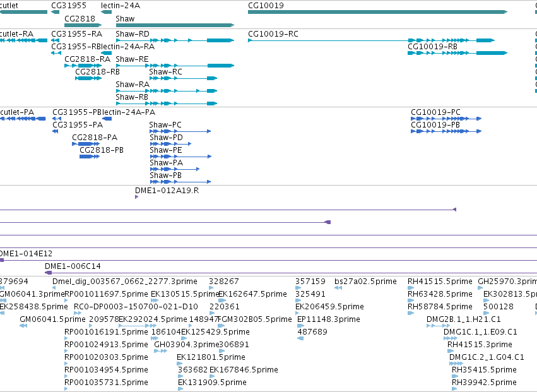Select the Shaw-RE transcript glyph
537x392 pixels.
click(x=175, y=66)
